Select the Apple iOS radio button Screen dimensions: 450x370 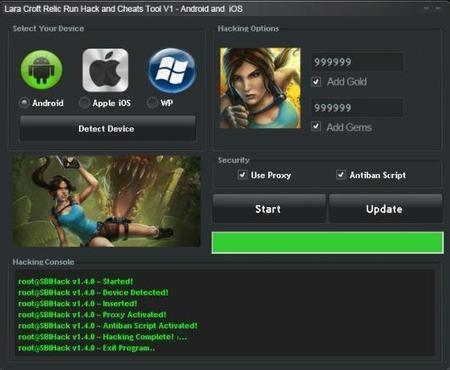84,103
